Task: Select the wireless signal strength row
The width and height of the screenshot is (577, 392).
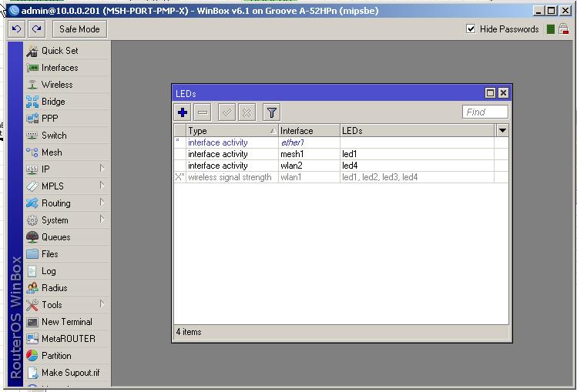Action: click(x=341, y=177)
